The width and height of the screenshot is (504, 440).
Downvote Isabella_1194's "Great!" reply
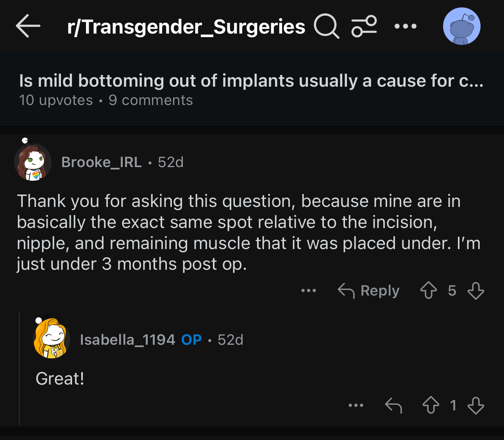coord(475,405)
